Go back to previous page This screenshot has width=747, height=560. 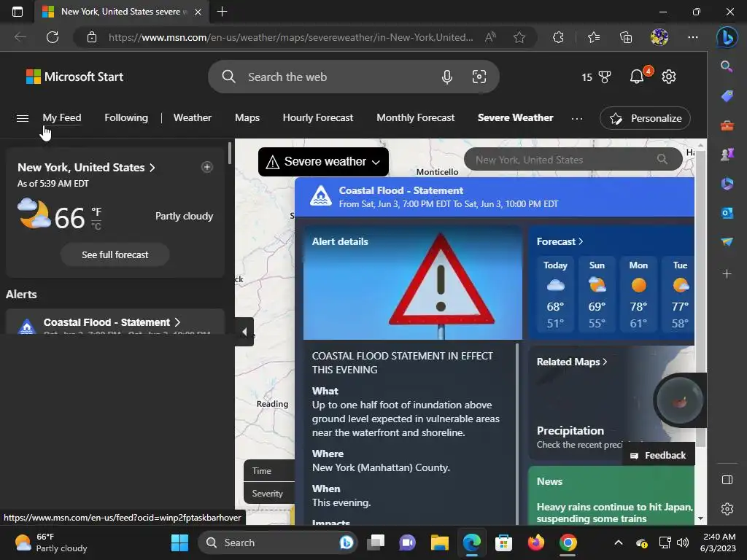click(20, 37)
